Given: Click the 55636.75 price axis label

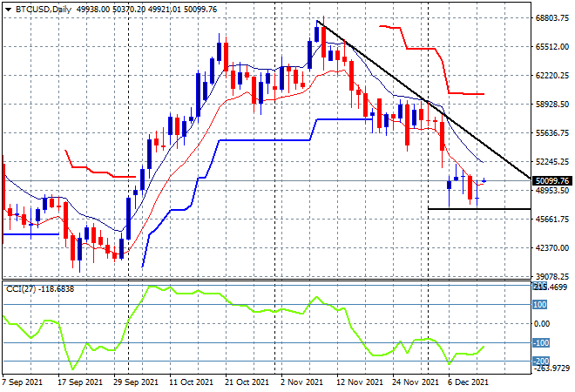Looking at the screenshot, I should (x=552, y=132).
